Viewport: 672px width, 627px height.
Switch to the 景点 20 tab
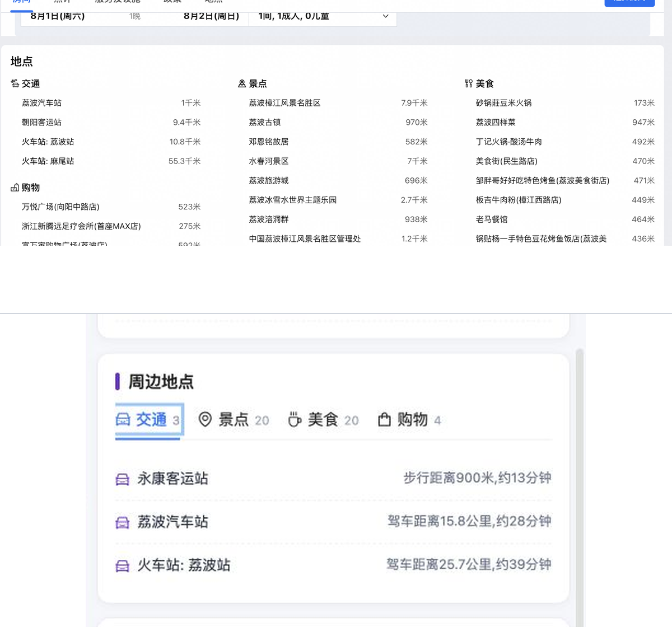click(x=234, y=420)
